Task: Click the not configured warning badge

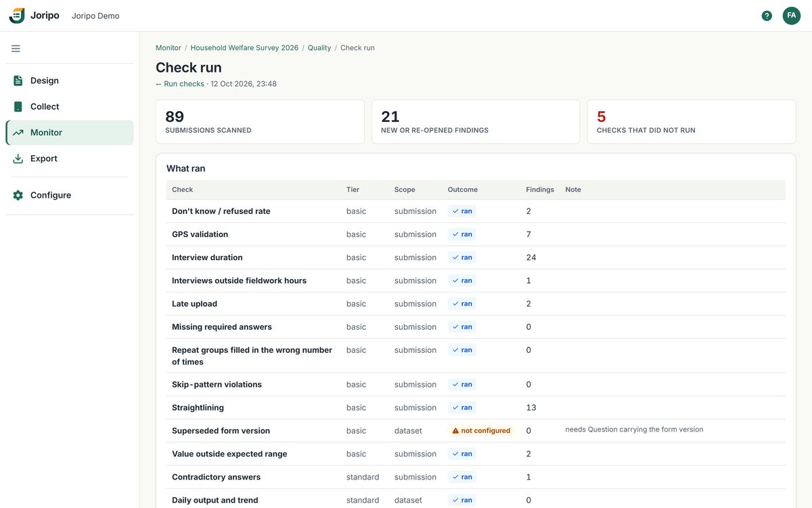Action: 481,431
